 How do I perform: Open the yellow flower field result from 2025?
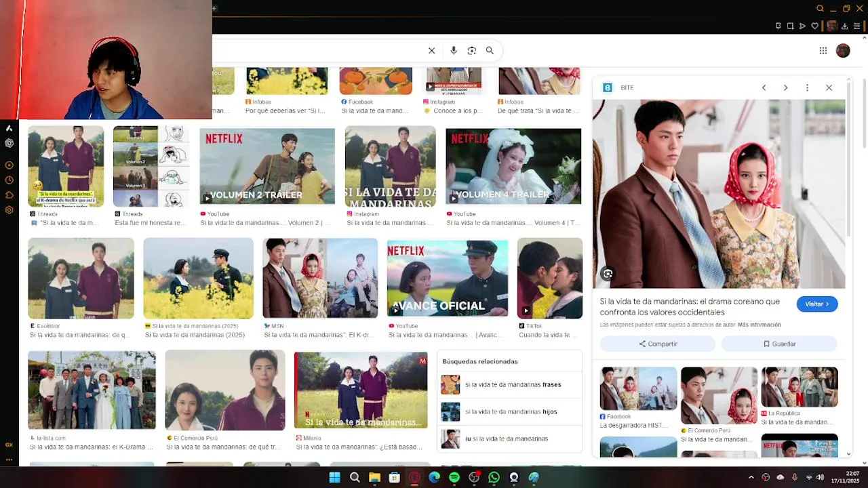(x=198, y=278)
